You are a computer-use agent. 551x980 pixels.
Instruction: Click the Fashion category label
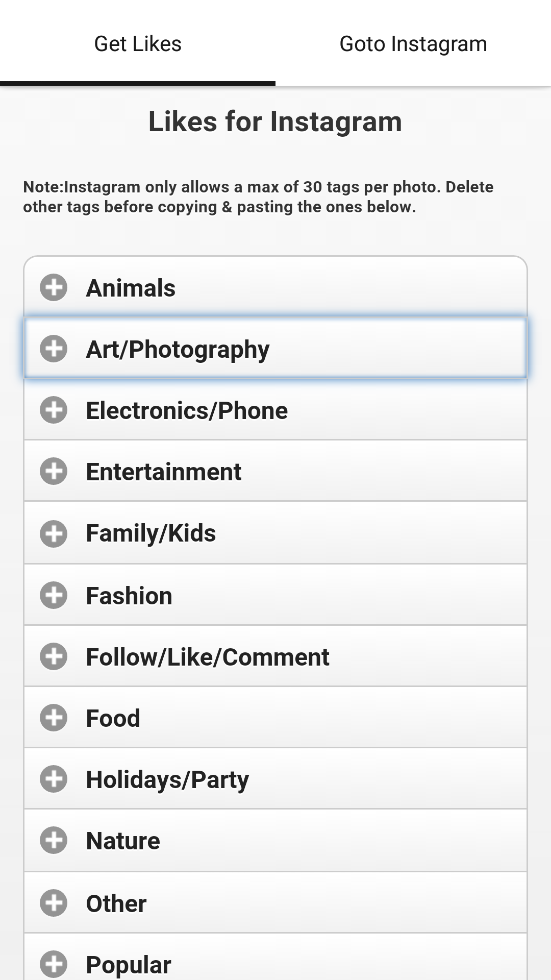pyautogui.click(x=129, y=596)
